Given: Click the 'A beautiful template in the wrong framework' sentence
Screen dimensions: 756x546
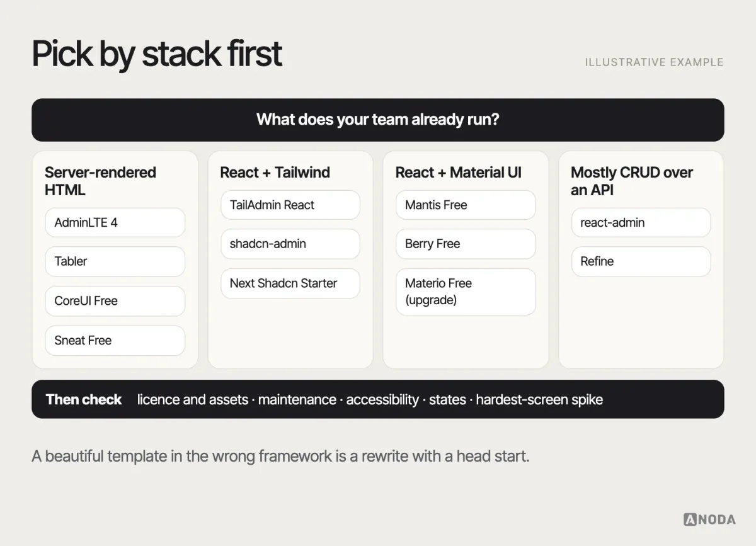Looking at the screenshot, I should 280,456.
